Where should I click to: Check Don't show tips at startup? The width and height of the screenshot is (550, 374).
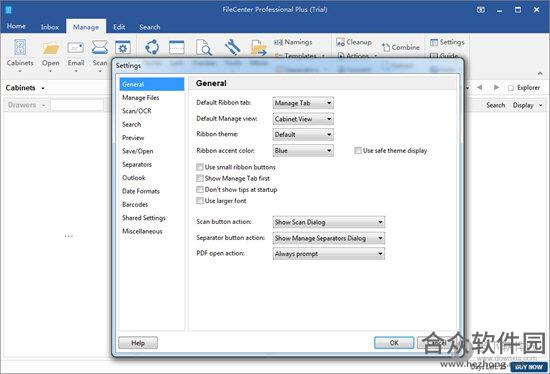coord(200,189)
